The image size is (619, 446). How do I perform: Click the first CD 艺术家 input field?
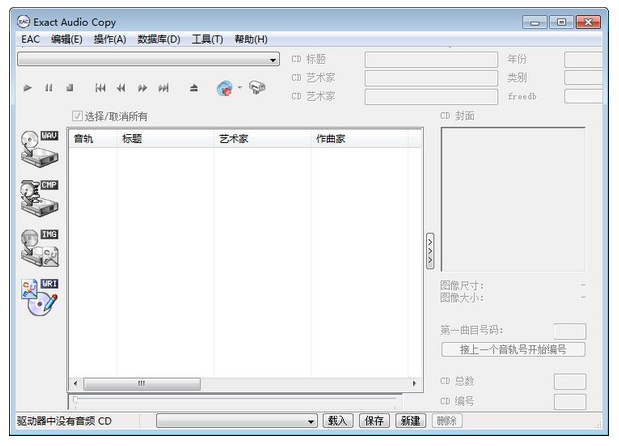pyautogui.click(x=431, y=78)
